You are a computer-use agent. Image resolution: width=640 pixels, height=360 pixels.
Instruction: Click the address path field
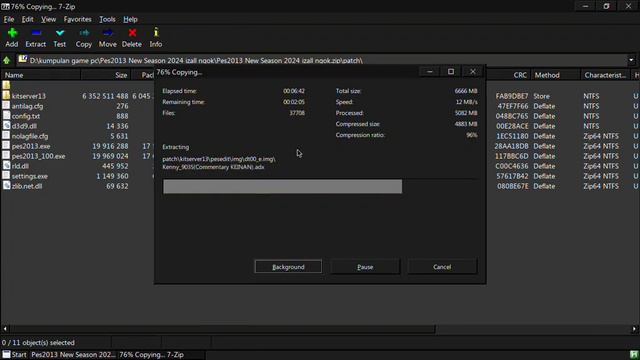coord(322,60)
